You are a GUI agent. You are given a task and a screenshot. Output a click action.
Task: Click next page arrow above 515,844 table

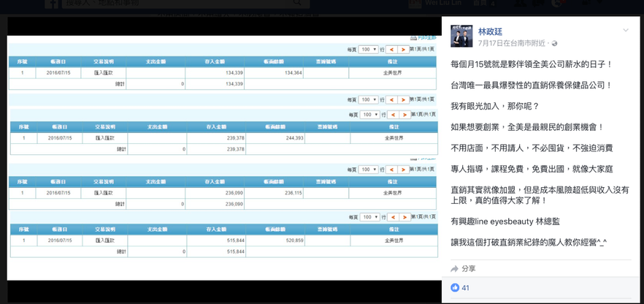click(x=405, y=217)
